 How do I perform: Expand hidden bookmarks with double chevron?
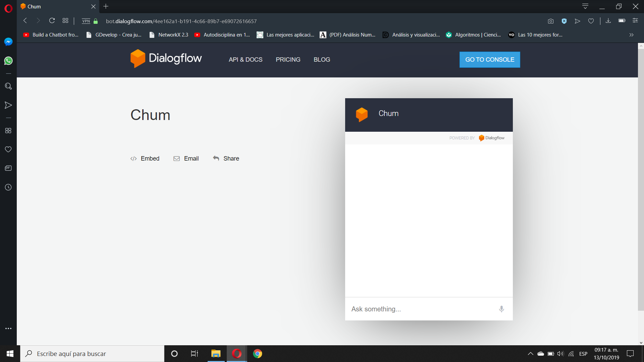(631, 35)
